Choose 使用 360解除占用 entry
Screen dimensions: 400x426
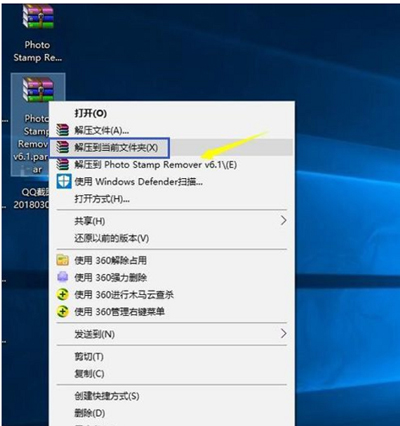[x=171, y=260]
